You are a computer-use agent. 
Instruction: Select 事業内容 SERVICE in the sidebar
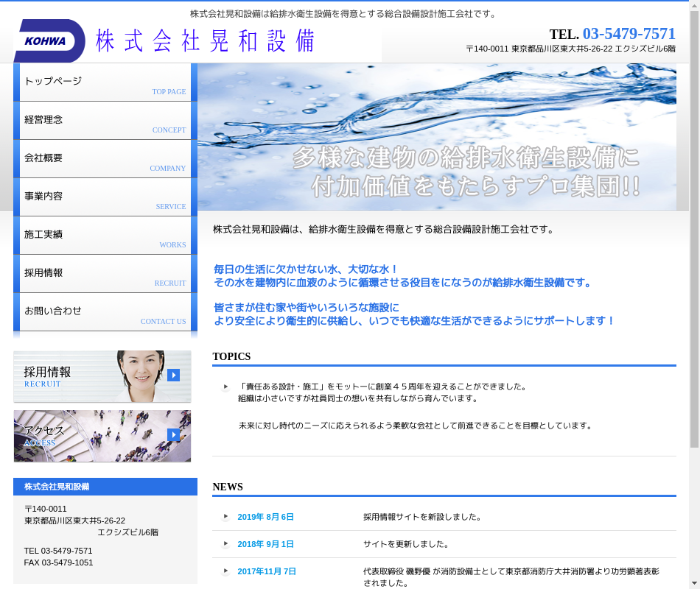pos(105,197)
